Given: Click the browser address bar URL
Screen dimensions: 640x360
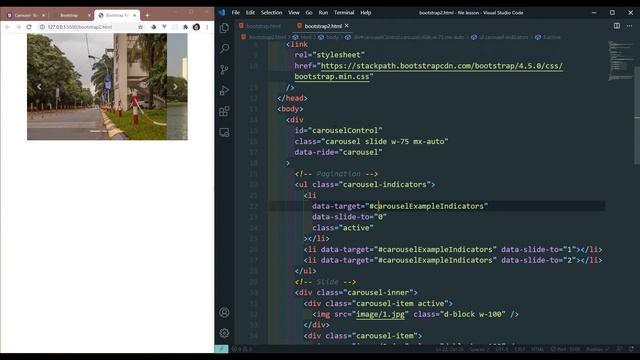Looking at the screenshot, I should [80, 27].
